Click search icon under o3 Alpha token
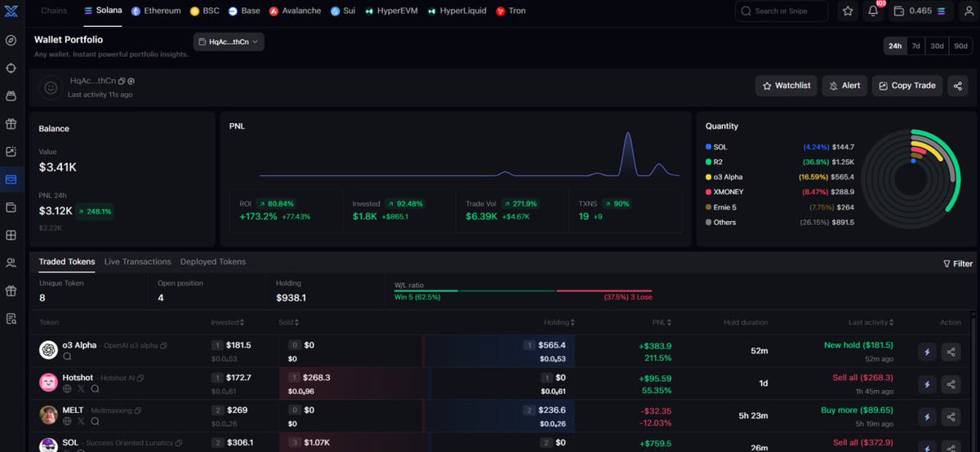Image resolution: width=980 pixels, height=452 pixels. click(67, 357)
